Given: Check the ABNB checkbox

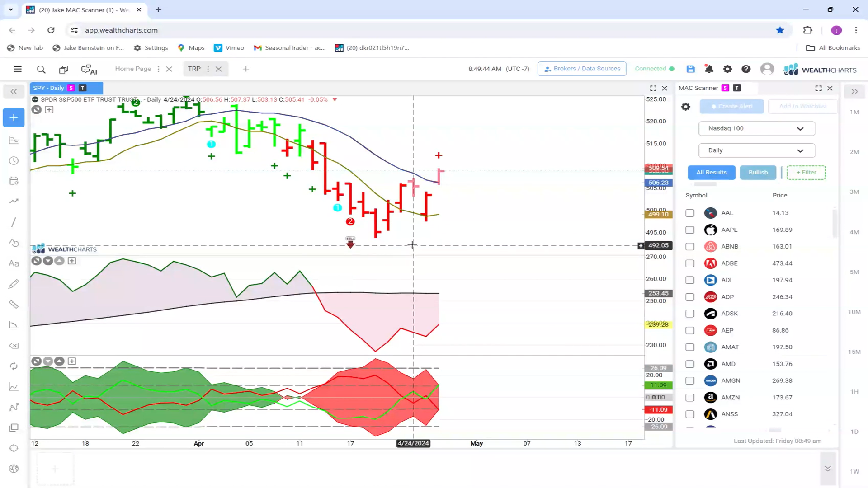Looking at the screenshot, I should click(x=690, y=247).
